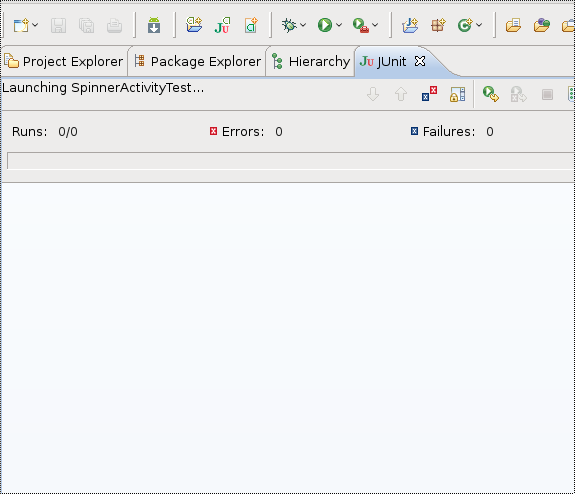This screenshot has width=575, height=494.
Task: Click Rerun Test icon in JUnit view
Action: point(491,94)
